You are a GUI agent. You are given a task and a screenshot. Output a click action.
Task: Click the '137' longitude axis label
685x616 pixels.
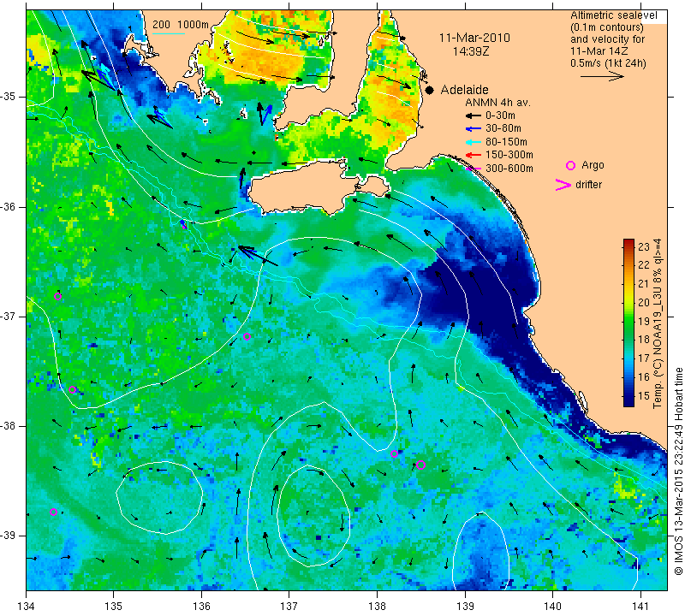point(289,606)
